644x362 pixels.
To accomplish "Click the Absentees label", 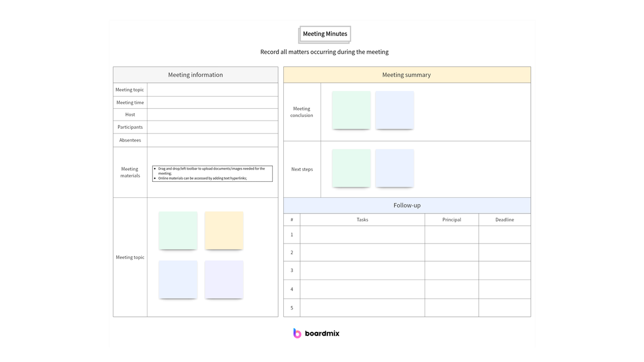I will tap(130, 140).
